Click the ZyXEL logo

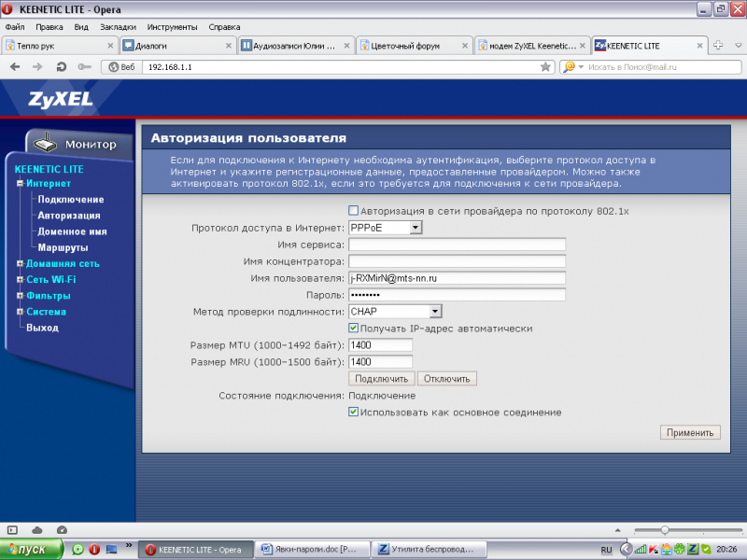click(61, 99)
